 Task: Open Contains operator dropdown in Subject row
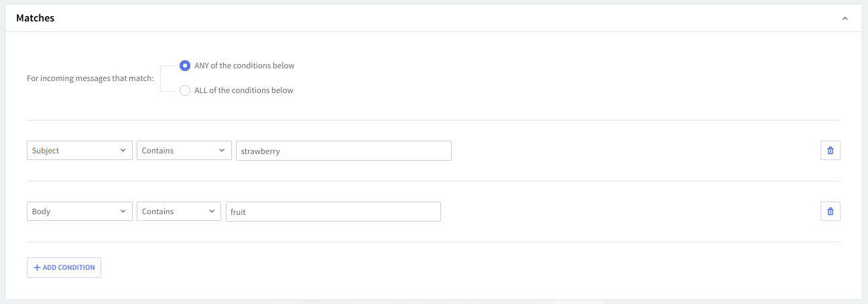184,151
